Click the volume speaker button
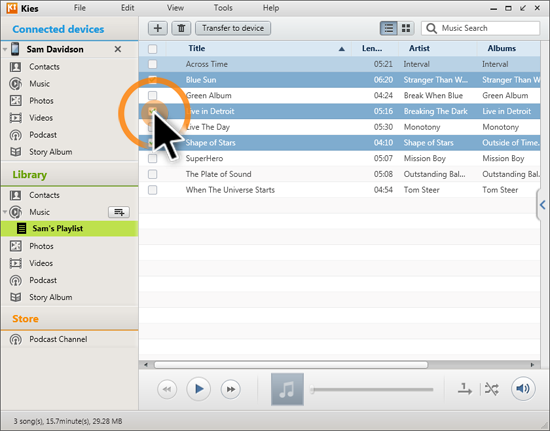The image size is (550, 431). (523, 389)
